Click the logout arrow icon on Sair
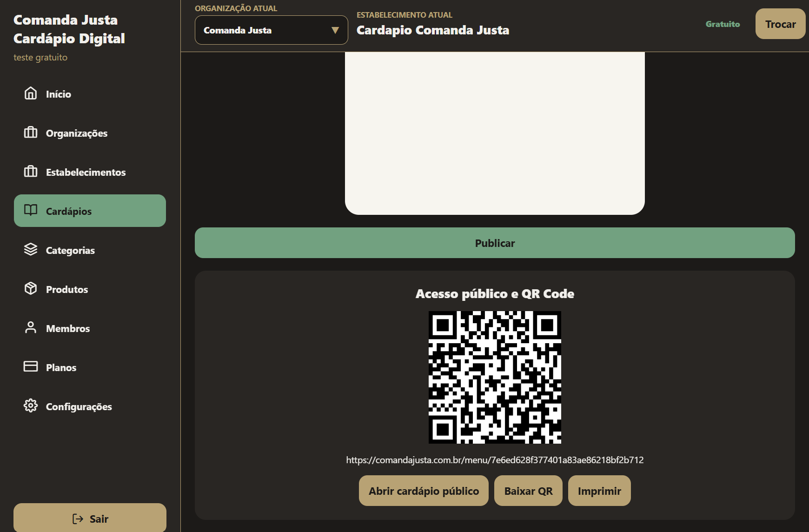Screen dimensions: 809x532 point(78,519)
